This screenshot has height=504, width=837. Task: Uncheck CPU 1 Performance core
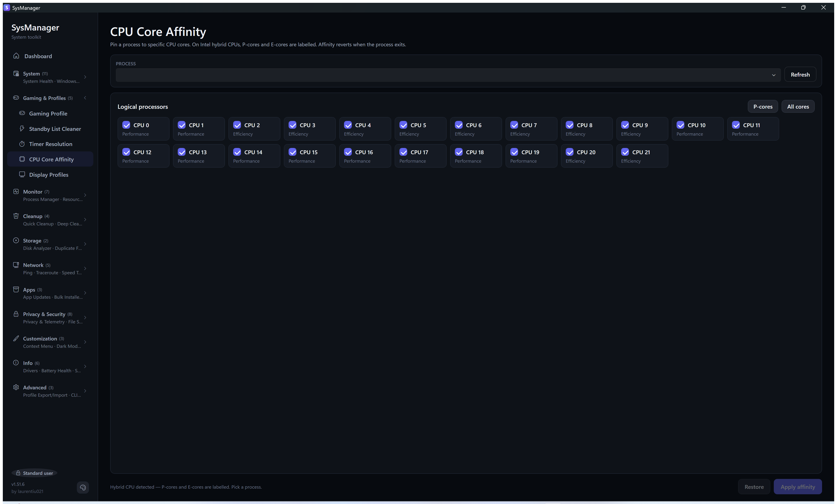182,125
